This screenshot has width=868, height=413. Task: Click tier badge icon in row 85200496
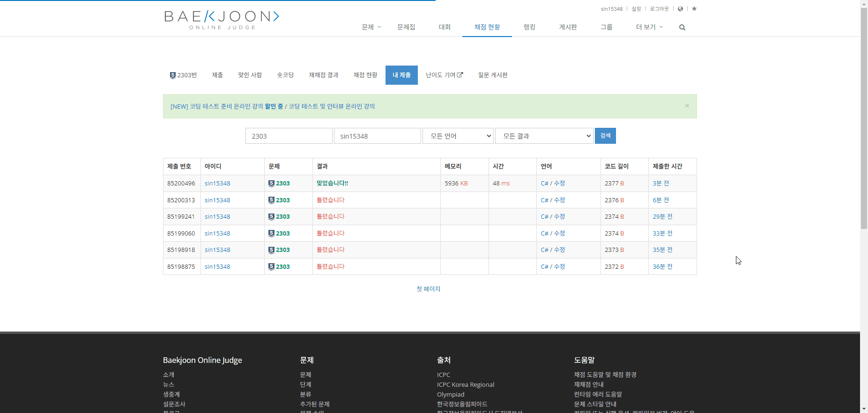point(271,184)
